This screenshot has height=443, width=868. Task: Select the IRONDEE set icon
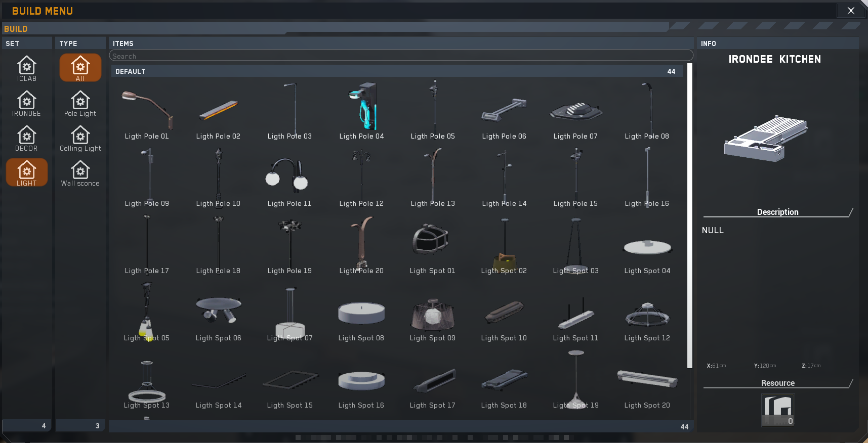click(27, 103)
